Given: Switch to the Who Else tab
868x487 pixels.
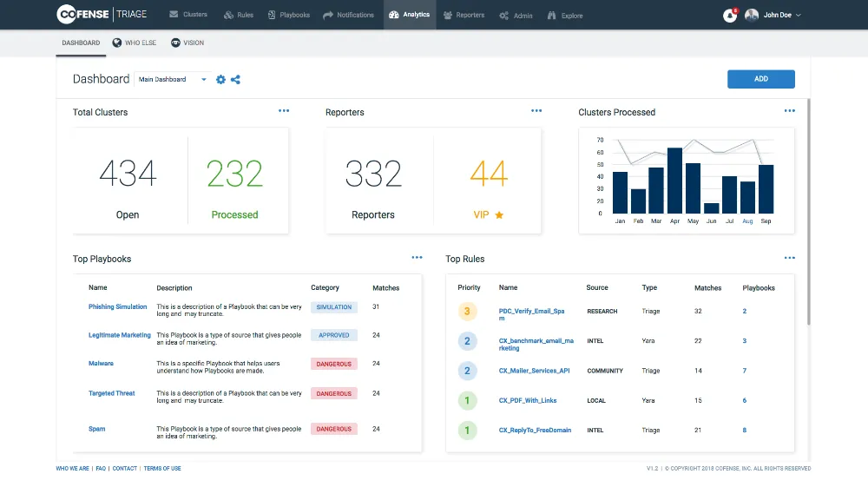Looking at the screenshot, I should [135, 43].
